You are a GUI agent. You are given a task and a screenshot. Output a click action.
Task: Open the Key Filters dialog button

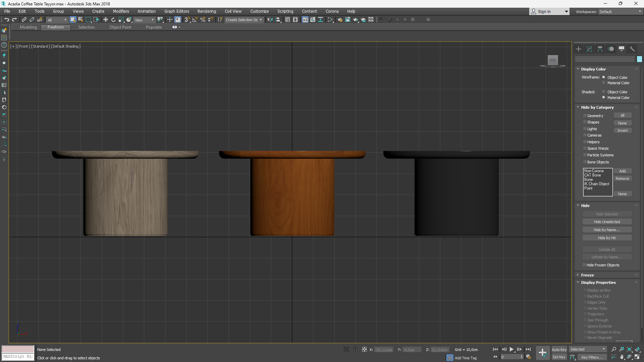tap(592, 357)
